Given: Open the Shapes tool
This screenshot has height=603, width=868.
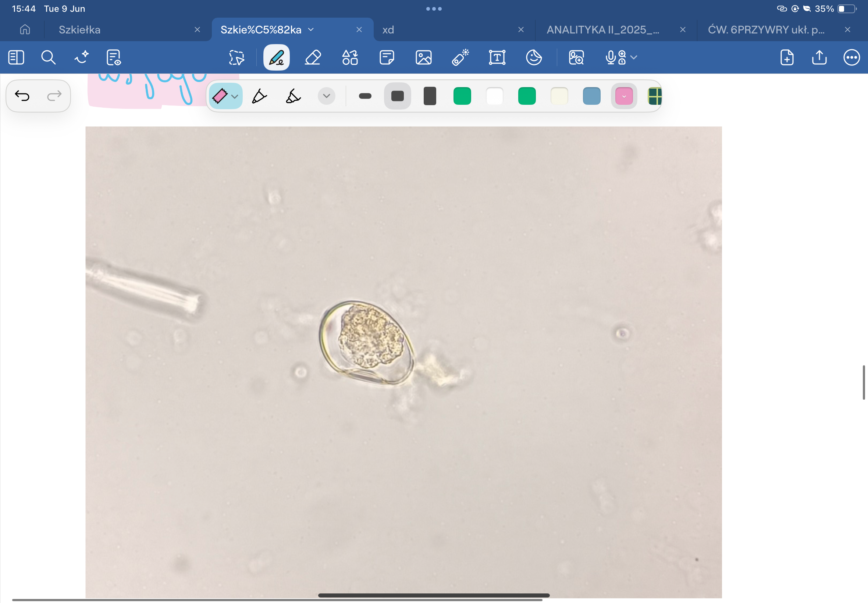Looking at the screenshot, I should coord(350,57).
